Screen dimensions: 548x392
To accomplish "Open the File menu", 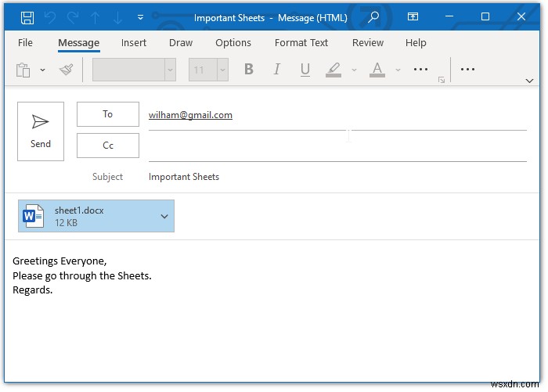I will (25, 42).
